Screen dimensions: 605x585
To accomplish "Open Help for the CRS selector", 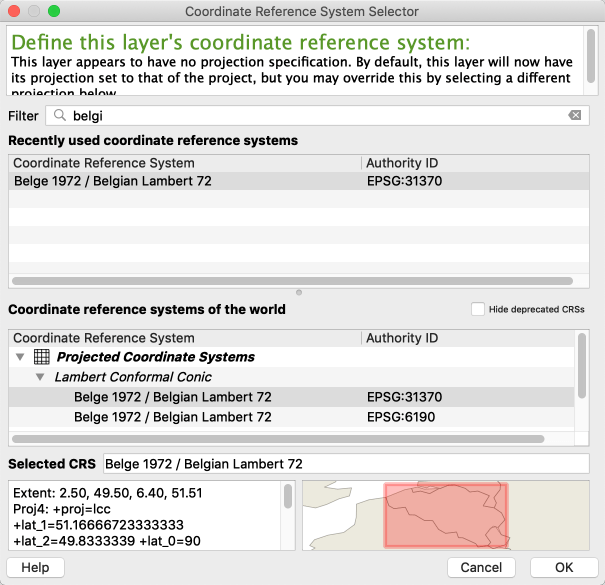I will click(x=35, y=567).
